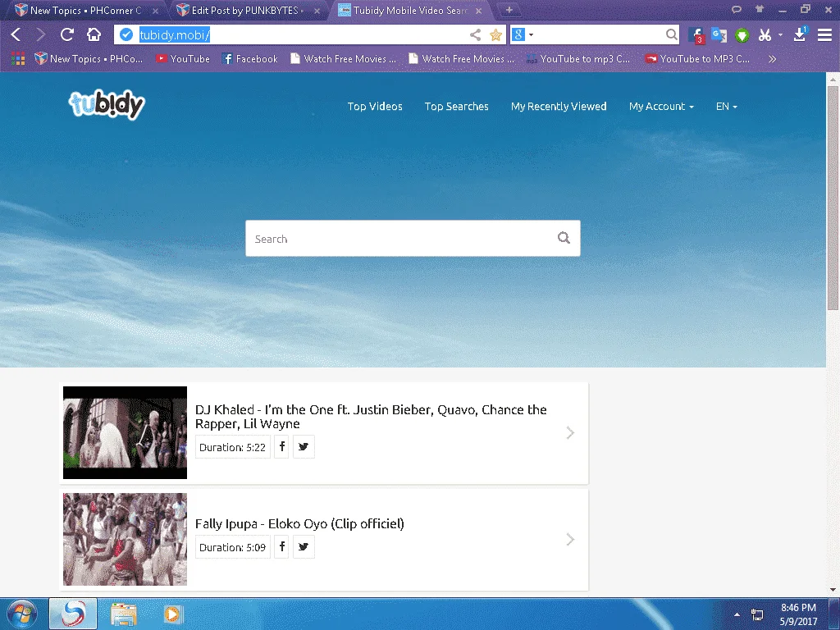This screenshot has height=630, width=840.
Task: Reload the page with the refresh icon
Action: (67, 34)
